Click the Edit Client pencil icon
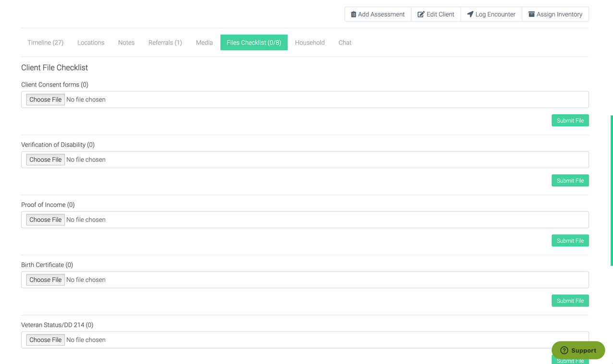613x364 pixels. click(421, 14)
